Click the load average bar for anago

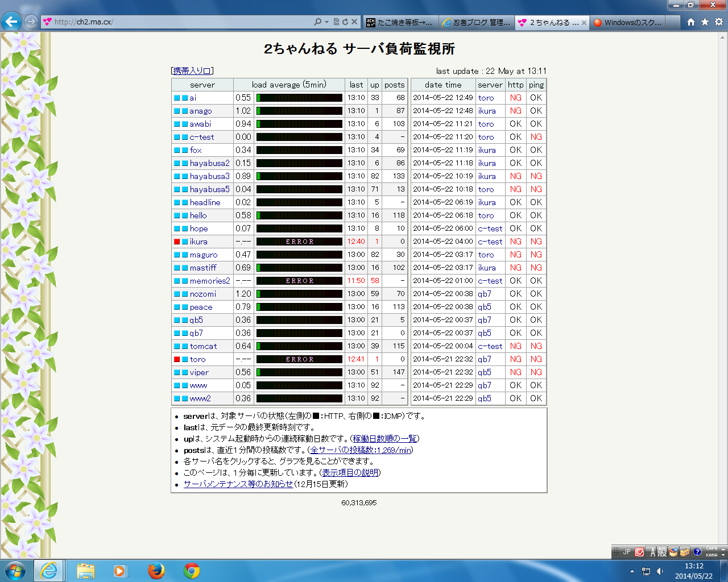coord(299,111)
